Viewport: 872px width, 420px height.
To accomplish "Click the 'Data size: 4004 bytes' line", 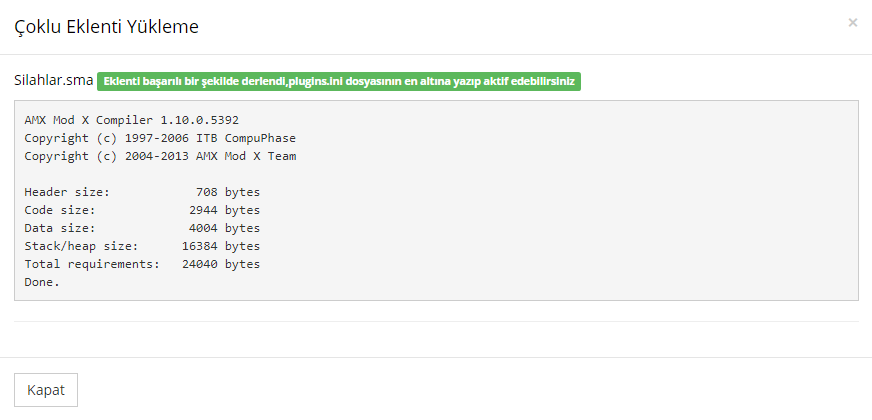I will click(x=142, y=228).
